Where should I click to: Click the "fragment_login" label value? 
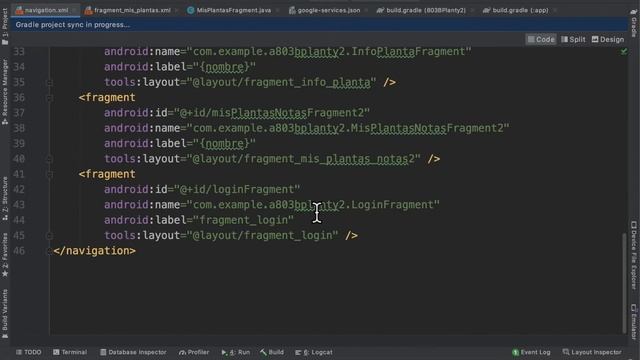point(243,220)
